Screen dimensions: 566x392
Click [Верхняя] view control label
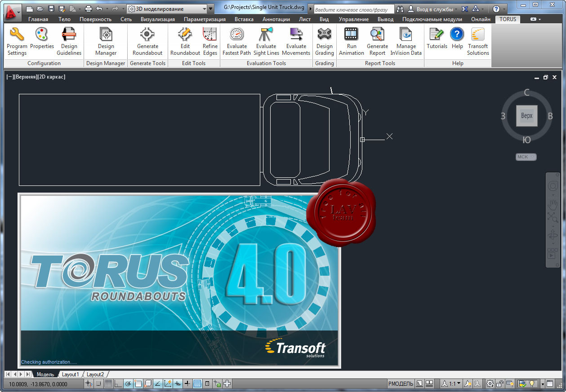pyautogui.click(x=25, y=77)
